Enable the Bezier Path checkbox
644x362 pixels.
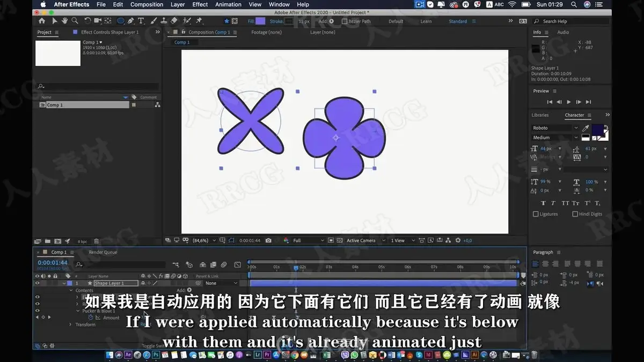pos(343,21)
